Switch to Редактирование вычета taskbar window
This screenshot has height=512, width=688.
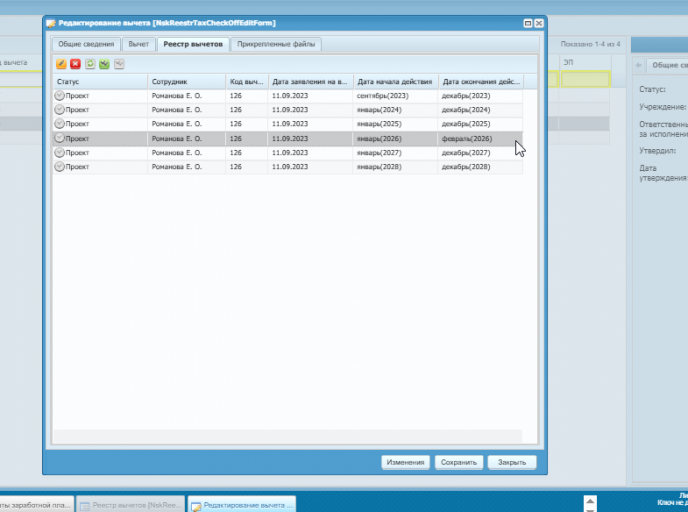[x=242, y=505]
